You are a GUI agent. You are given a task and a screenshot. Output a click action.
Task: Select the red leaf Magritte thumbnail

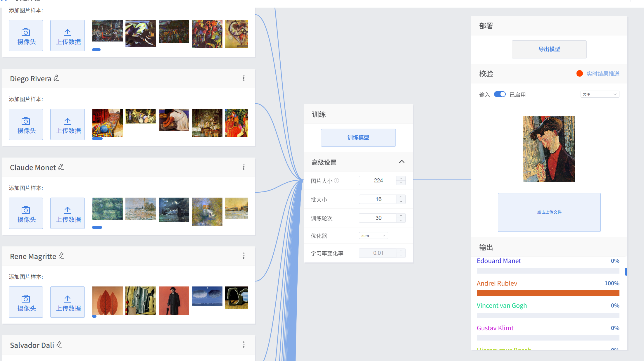pos(108,300)
